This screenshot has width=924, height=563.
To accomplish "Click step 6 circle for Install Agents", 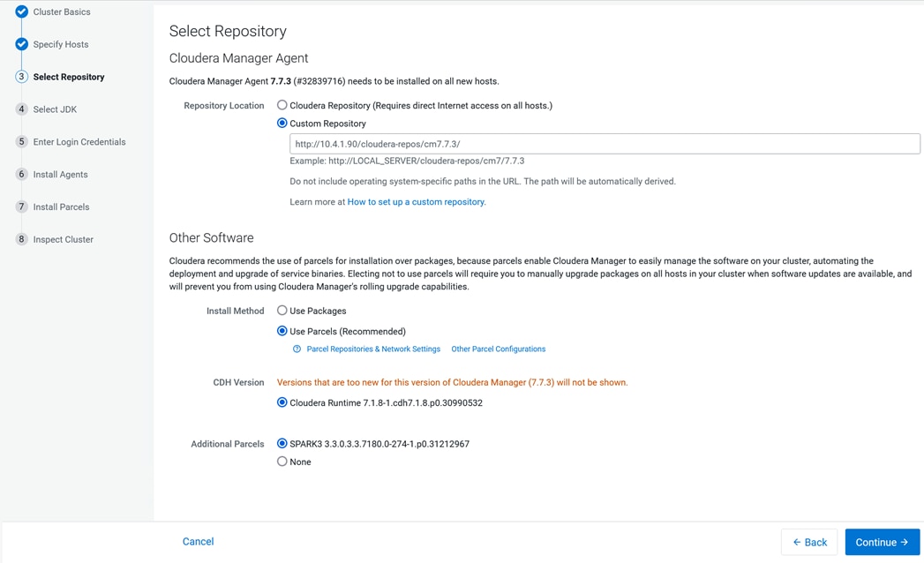I will pos(22,174).
